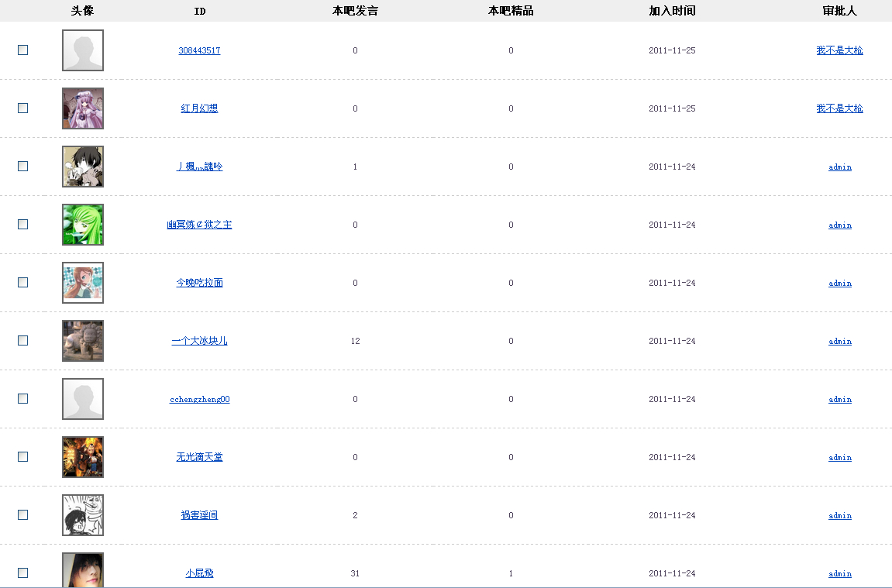
Task: Open avatar image of 今晚吃拉面
Action: click(83, 283)
